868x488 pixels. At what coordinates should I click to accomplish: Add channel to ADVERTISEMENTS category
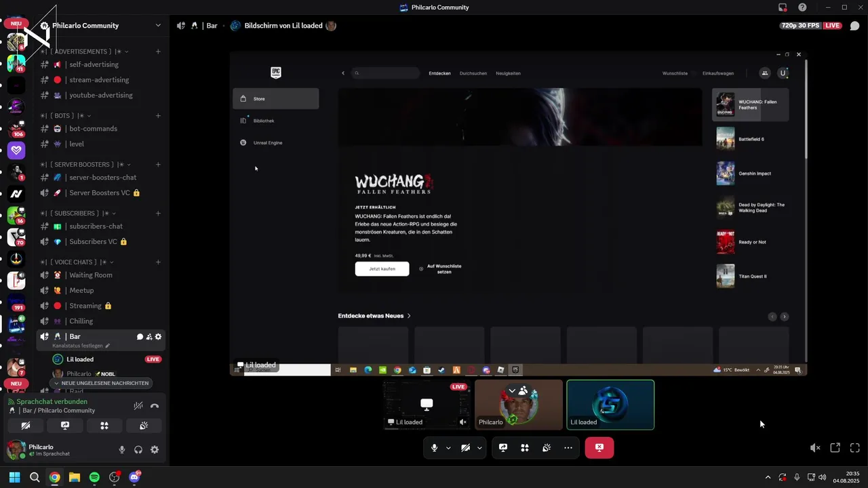[158, 52]
